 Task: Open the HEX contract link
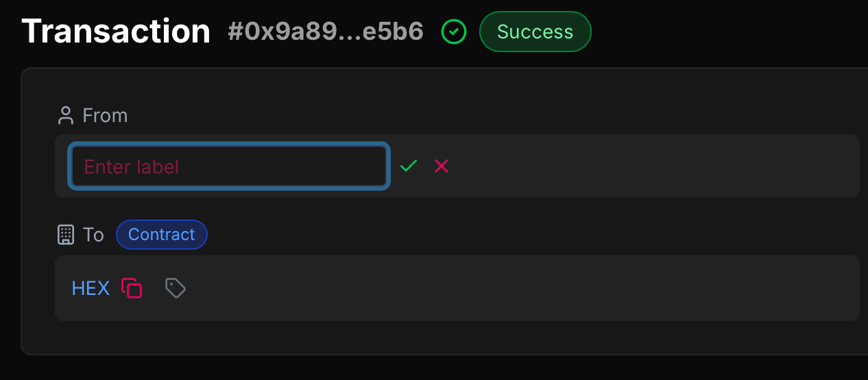tap(91, 288)
